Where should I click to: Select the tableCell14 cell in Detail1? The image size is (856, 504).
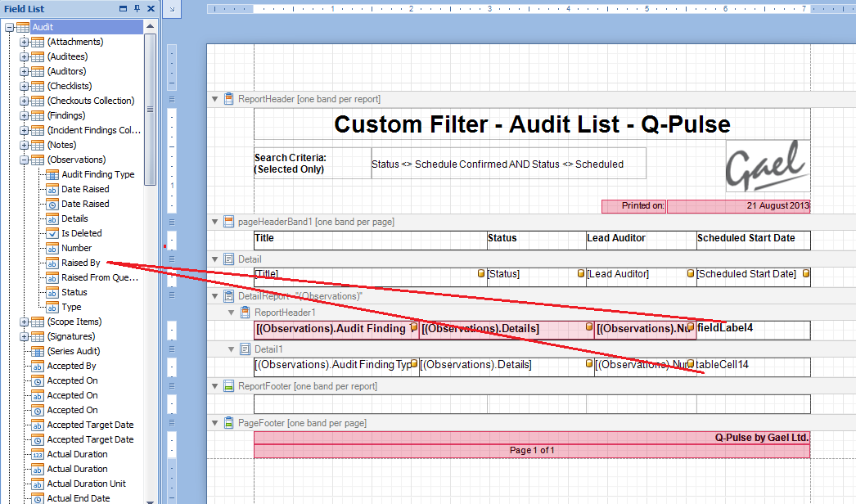(x=754, y=367)
